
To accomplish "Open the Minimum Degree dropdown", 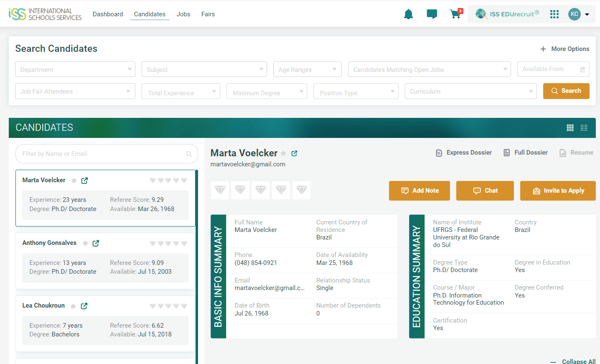I will tap(267, 91).
